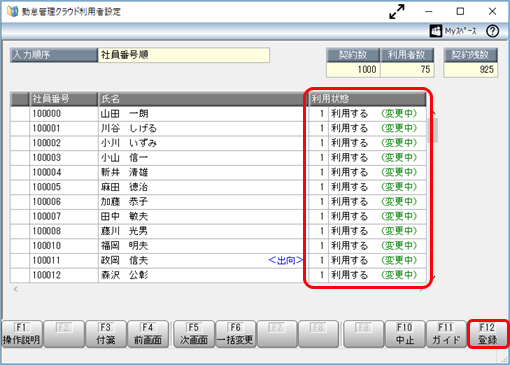Click the 利用者数 value 75

[407, 70]
